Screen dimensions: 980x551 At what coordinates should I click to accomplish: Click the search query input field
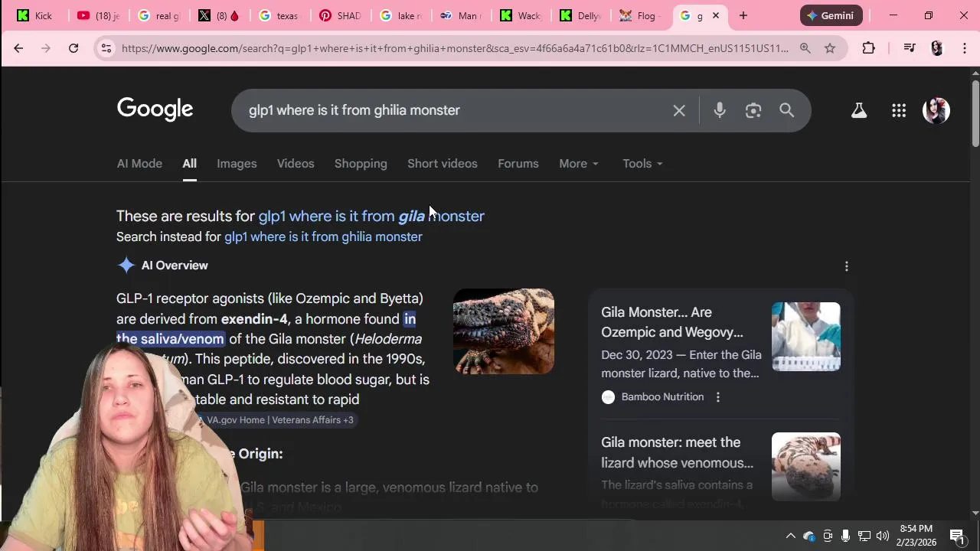[452, 110]
